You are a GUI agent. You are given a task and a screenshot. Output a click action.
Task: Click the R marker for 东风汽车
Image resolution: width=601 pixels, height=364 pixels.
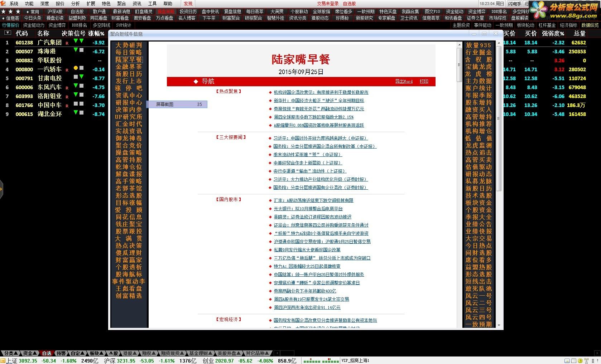(x=67, y=88)
